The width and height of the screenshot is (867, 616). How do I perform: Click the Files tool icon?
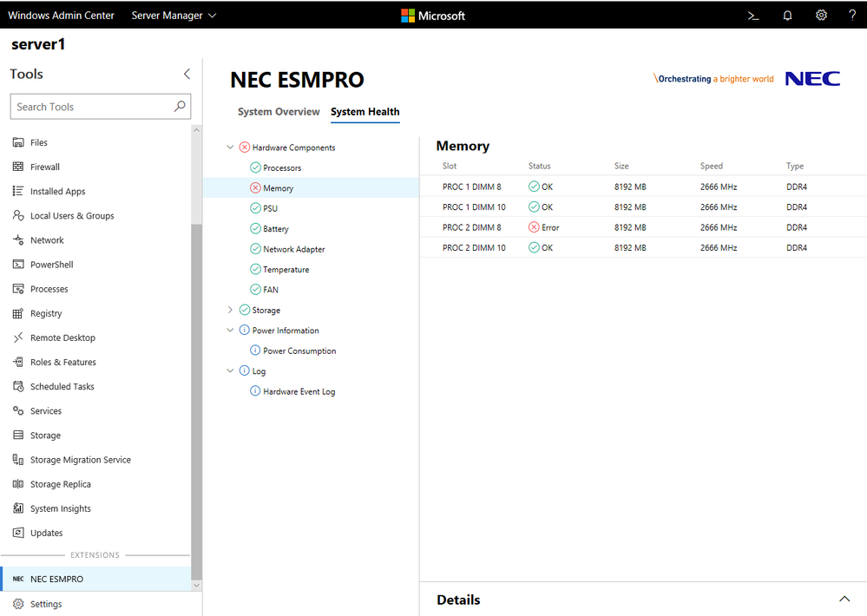pos(18,142)
